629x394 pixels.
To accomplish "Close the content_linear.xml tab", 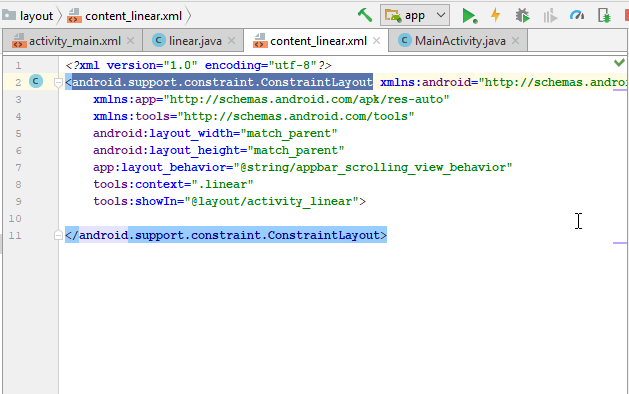I will (x=376, y=41).
